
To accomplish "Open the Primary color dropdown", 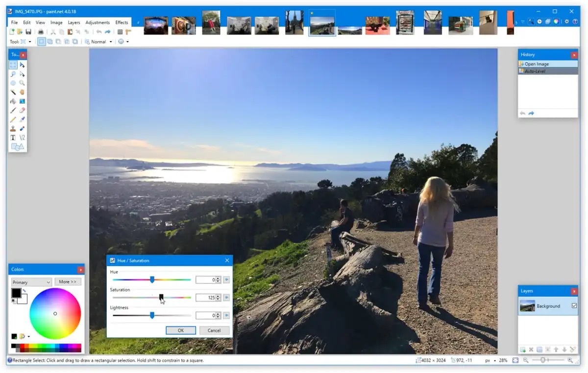I will point(31,282).
